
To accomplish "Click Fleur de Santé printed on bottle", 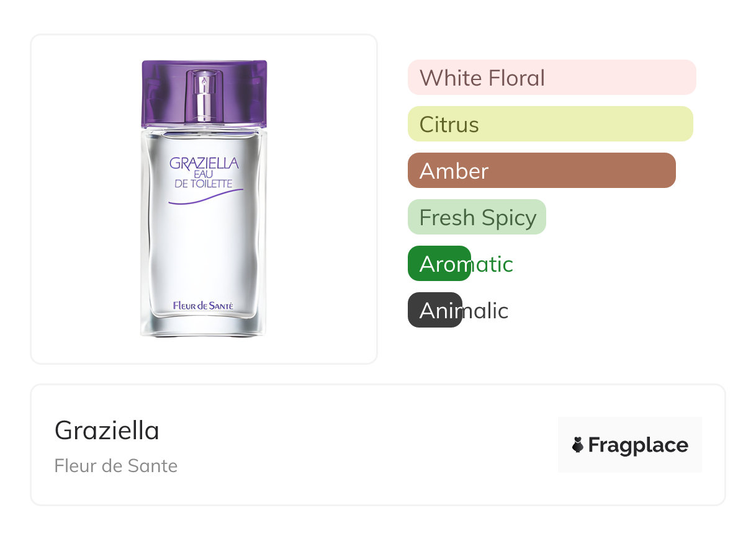I will tap(204, 305).
